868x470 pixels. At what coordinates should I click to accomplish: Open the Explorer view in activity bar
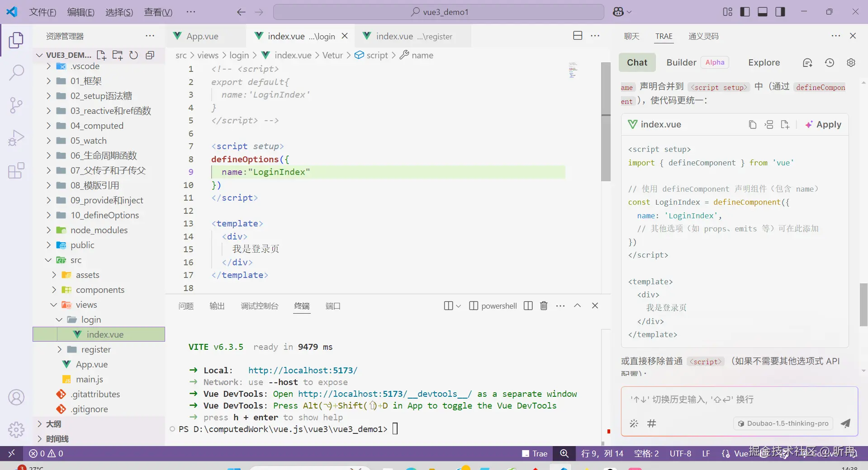point(16,40)
